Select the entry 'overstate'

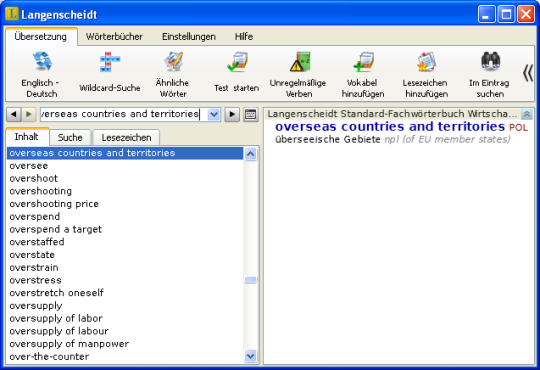(125, 255)
